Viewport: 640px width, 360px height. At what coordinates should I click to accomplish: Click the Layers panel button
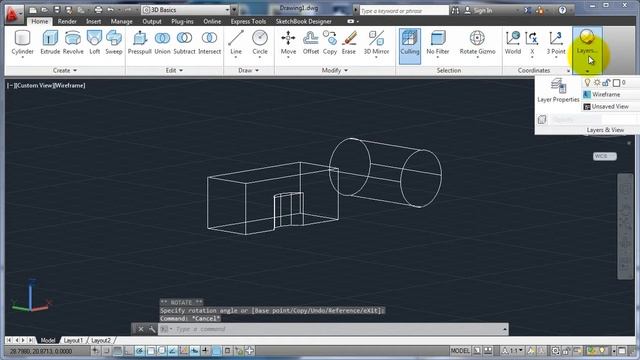pyautogui.click(x=587, y=50)
